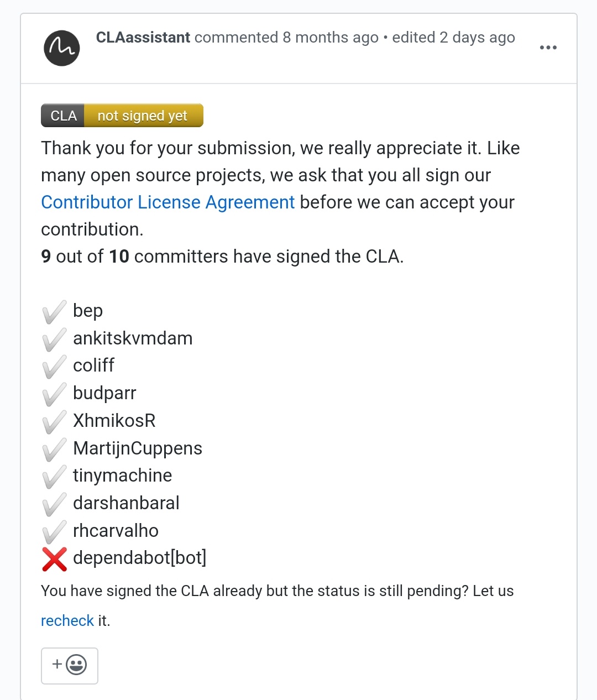Click the CLAassistant username link
This screenshot has height=700, width=597.
[x=143, y=38]
